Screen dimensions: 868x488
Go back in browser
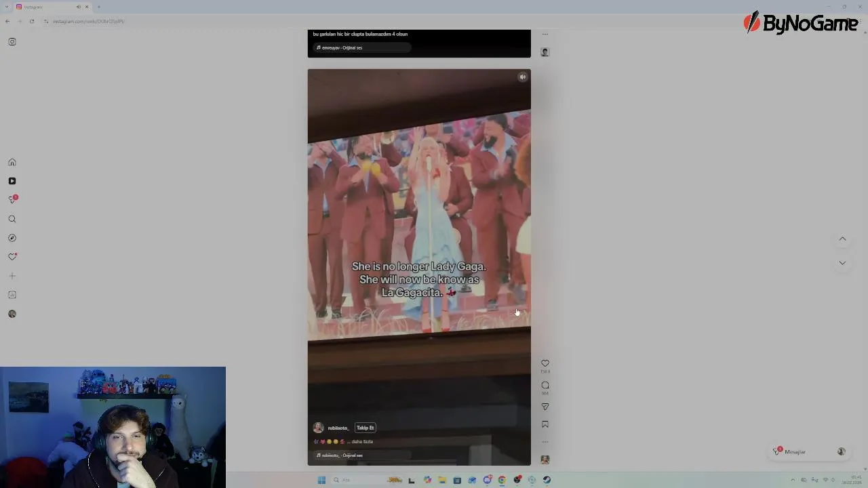coord(7,21)
